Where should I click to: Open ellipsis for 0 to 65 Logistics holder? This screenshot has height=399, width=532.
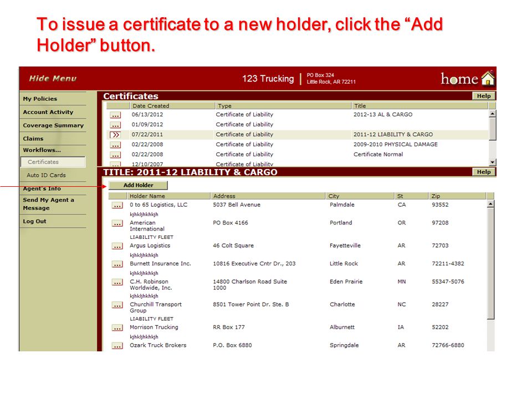pyautogui.click(x=117, y=206)
